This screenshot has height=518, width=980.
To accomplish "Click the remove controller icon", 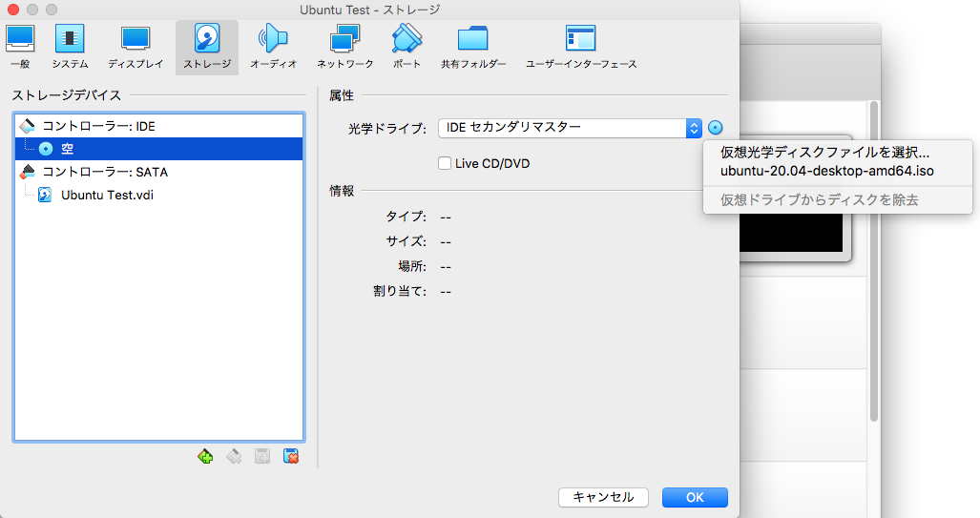I will pyautogui.click(x=234, y=457).
